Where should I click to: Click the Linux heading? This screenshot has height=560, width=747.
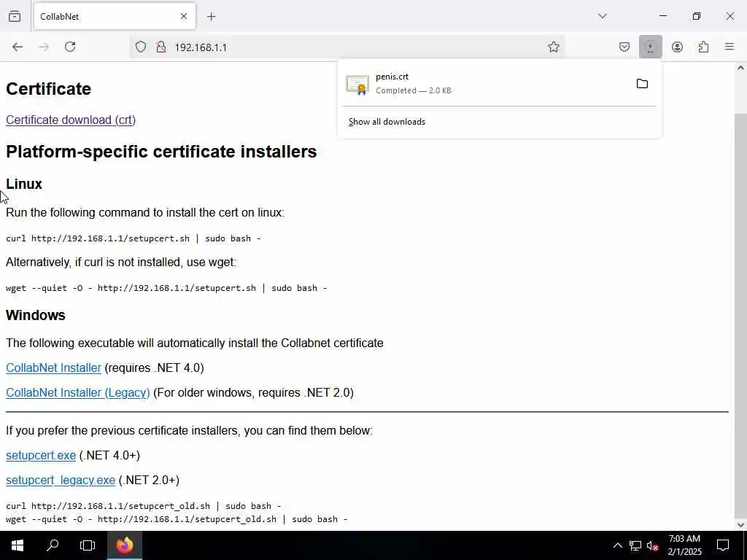24,184
